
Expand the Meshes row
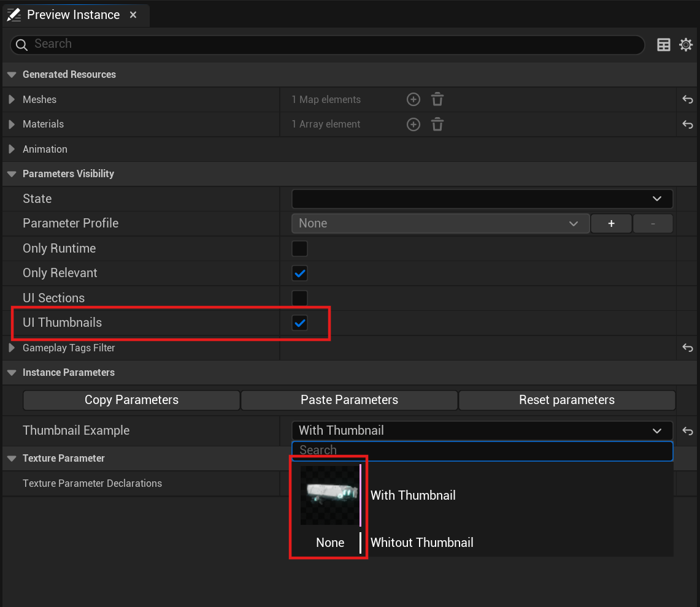[12, 99]
